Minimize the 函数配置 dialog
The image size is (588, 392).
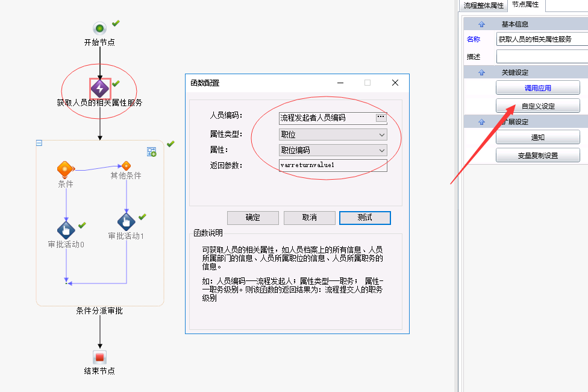click(x=340, y=83)
